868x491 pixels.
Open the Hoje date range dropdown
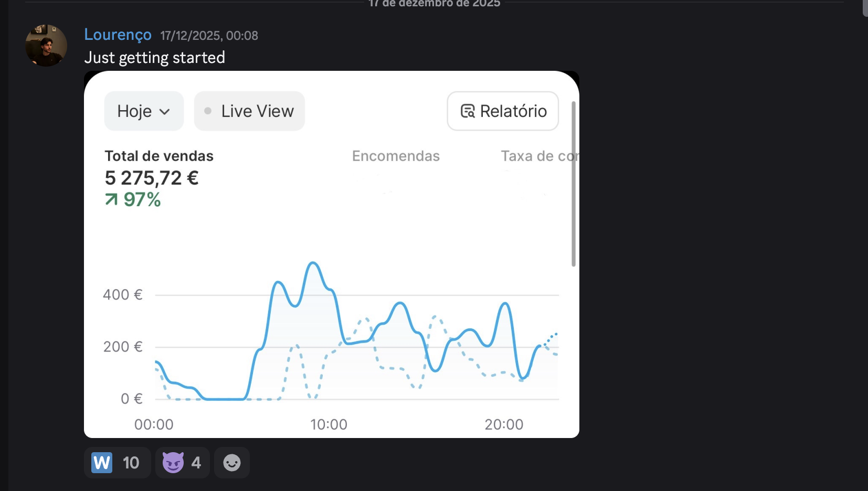point(144,111)
